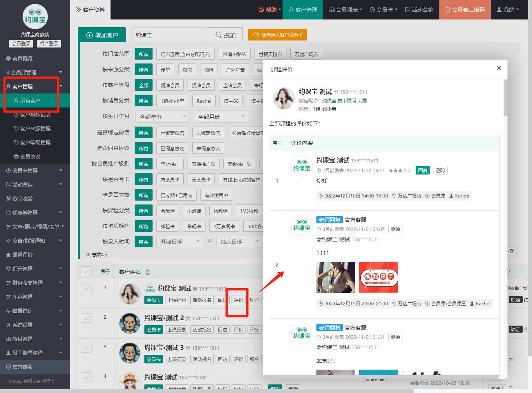Expand 活动营销 sidebar menu

(35, 185)
